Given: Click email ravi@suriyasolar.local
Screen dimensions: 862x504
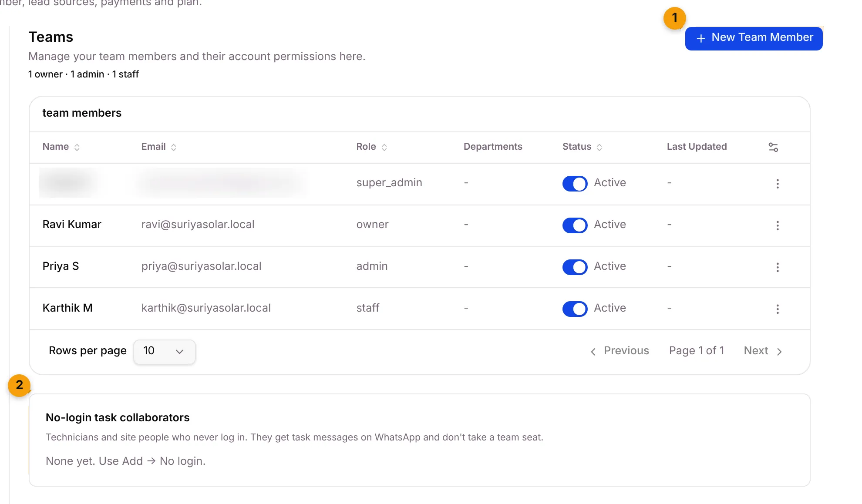Looking at the screenshot, I should click(198, 225).
